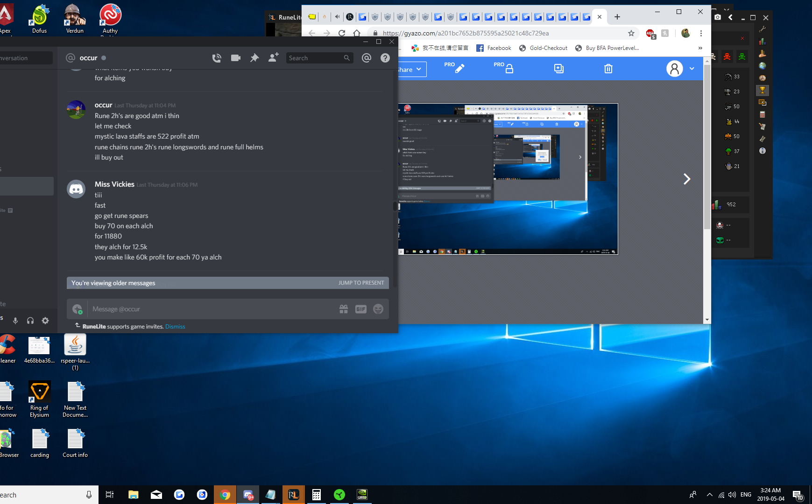Screen dimensions: 812x504
Task: Dismiss the RuneLite game invite notice
Action: (175, 327)
